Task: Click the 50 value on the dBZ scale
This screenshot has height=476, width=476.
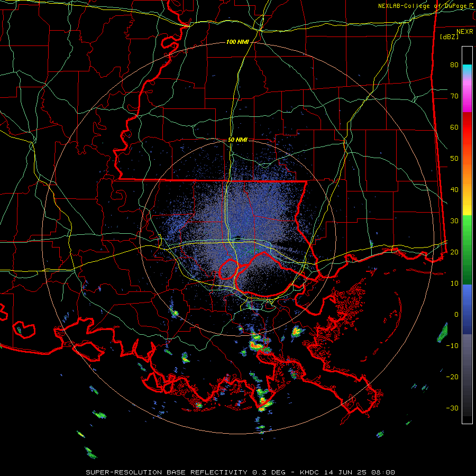Action: coord(454,159)
